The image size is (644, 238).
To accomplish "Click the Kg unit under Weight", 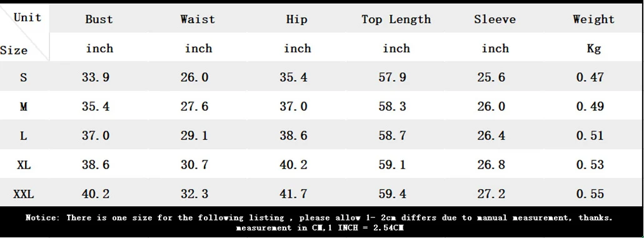I will [x=594, y=49].
